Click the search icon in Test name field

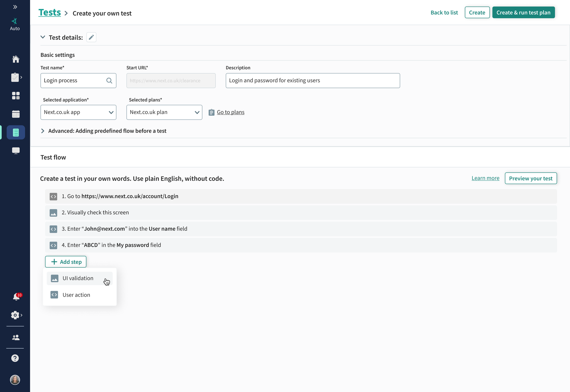click(x=109, y=80)
